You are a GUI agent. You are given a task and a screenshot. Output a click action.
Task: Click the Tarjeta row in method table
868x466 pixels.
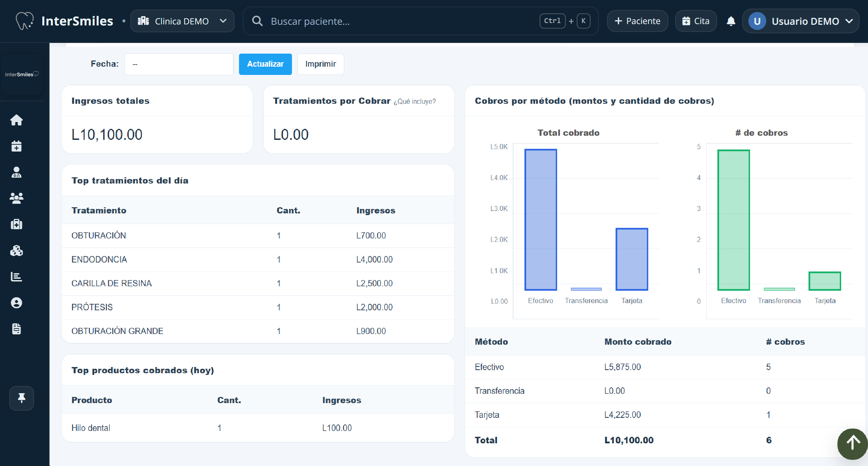pyautogui.click(x=665, y=415)
